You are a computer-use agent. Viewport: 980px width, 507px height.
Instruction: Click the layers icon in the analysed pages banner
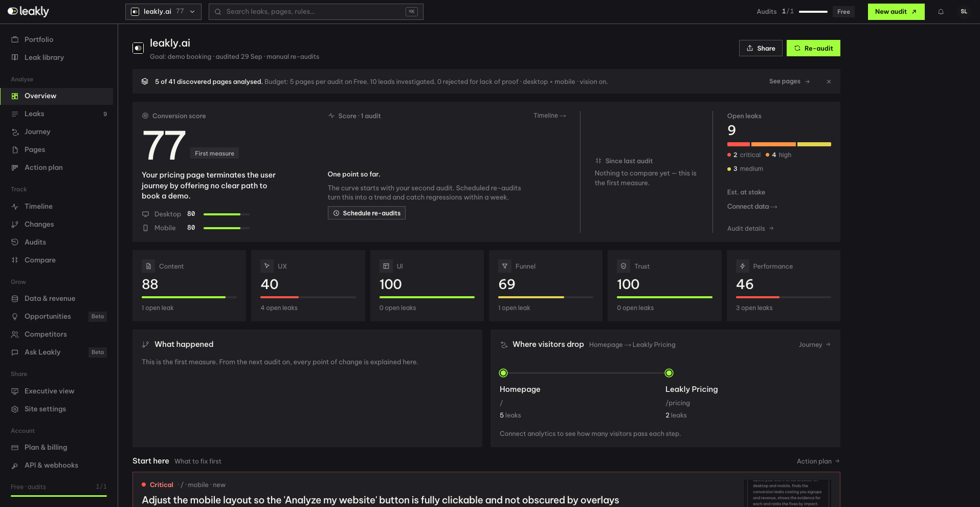click(x=145, y=81)
